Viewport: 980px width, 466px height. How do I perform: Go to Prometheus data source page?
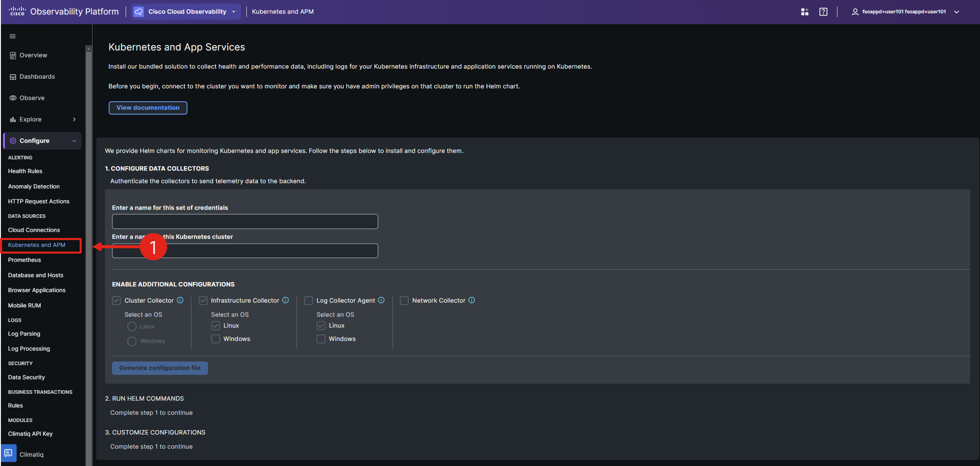point(24,260)
